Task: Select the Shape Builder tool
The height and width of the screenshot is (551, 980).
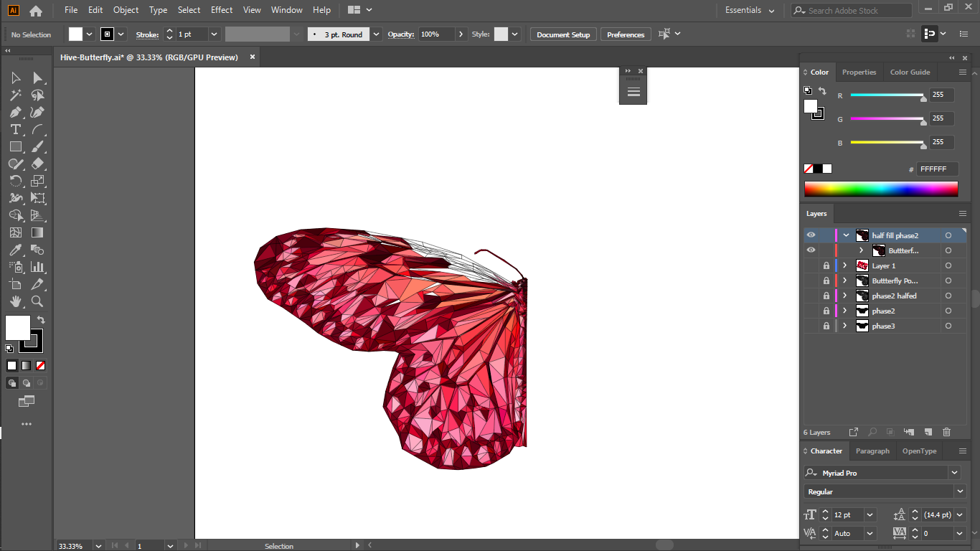Action: (x=16, y=215)
